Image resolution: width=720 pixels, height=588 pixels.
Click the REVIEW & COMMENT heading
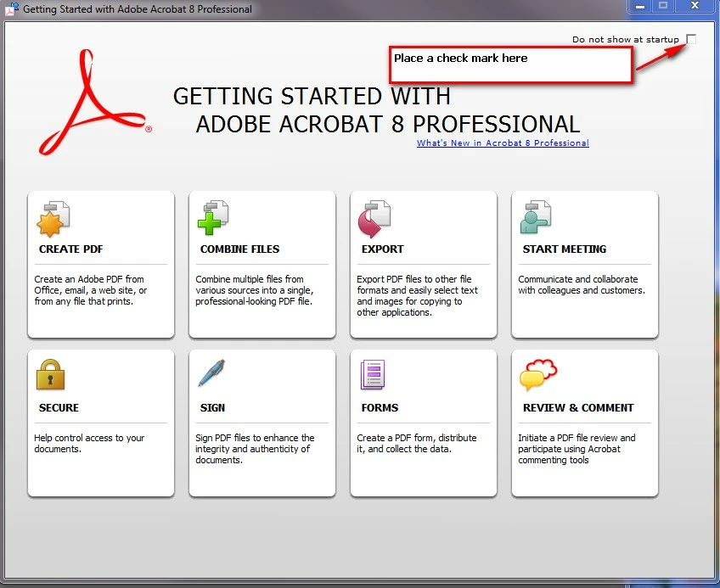point(578,408)
